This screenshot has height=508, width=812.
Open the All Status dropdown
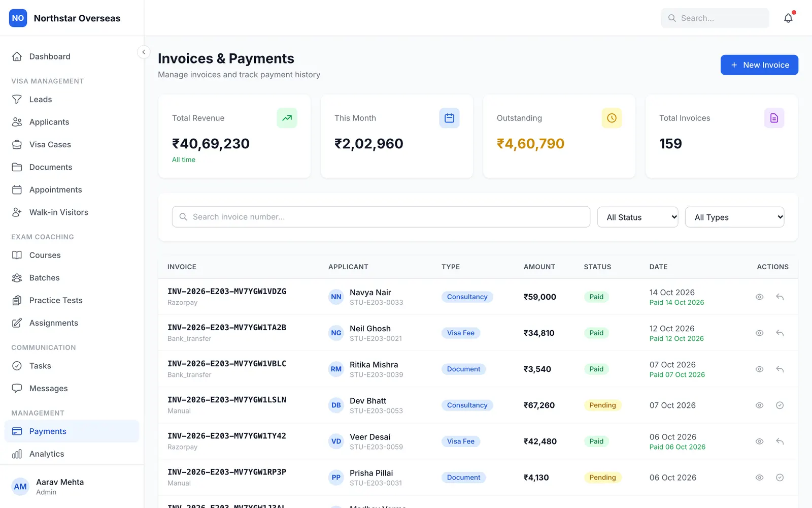coord(637,217)
